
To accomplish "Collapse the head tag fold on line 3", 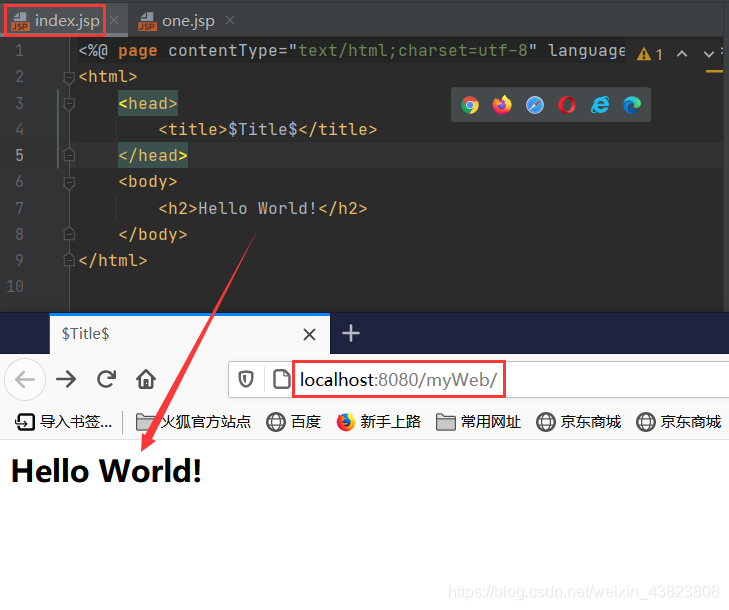I will click(x=69, y=104).
